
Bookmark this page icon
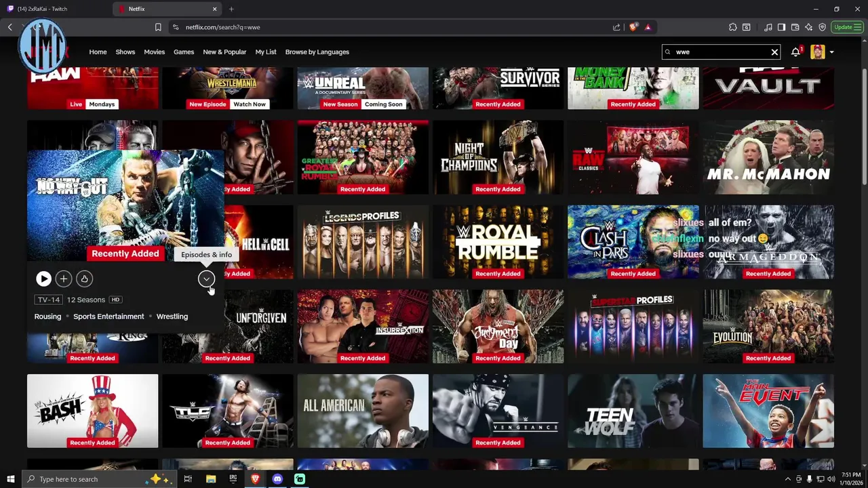point(158,27)
